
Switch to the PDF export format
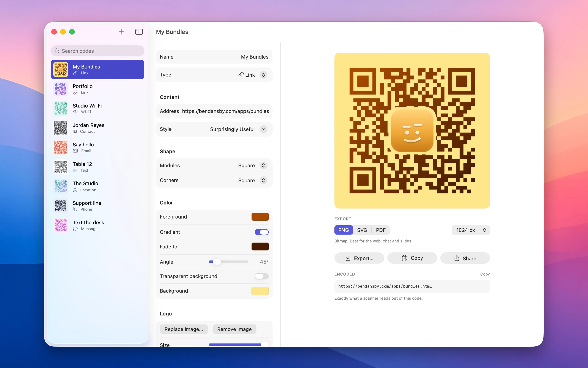coord(381,230)
